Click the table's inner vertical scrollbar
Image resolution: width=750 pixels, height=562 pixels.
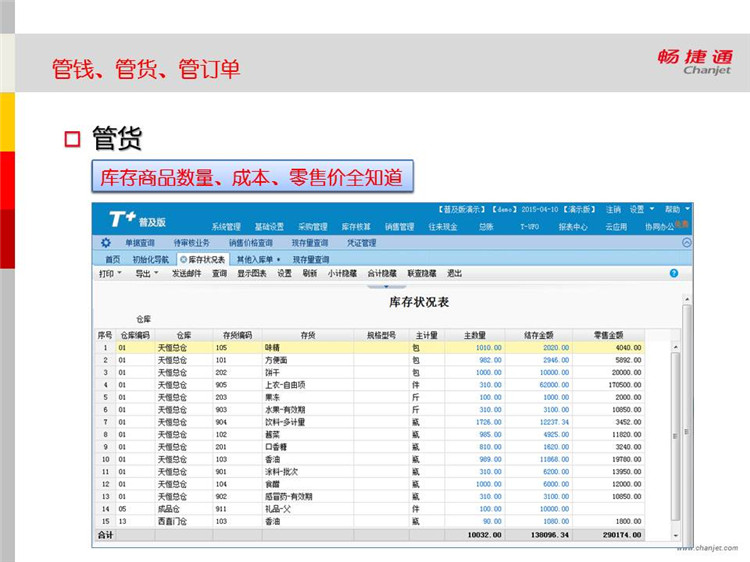pyautogui.click(x=675, y=441)
